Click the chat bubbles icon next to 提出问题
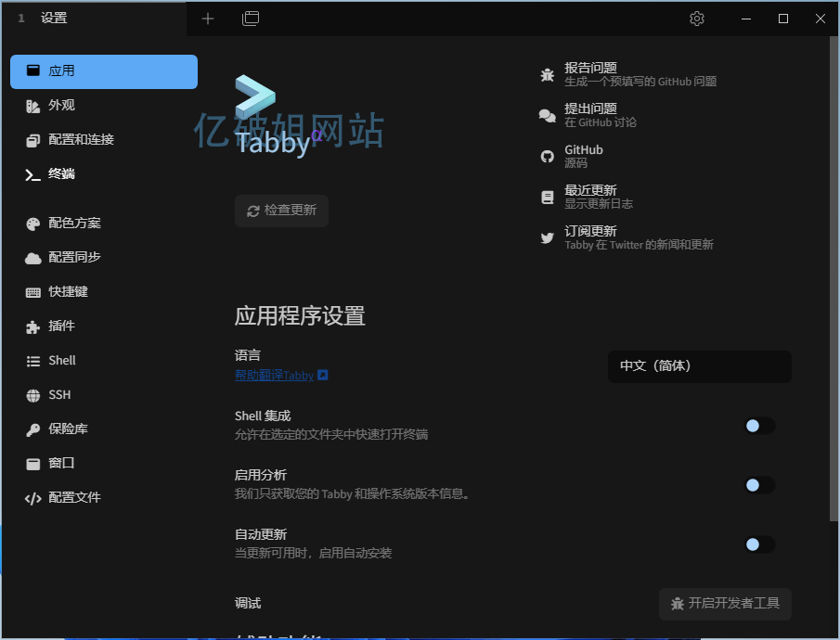The height and width of the screenshot is (640, 840). (x=547, y=116)
